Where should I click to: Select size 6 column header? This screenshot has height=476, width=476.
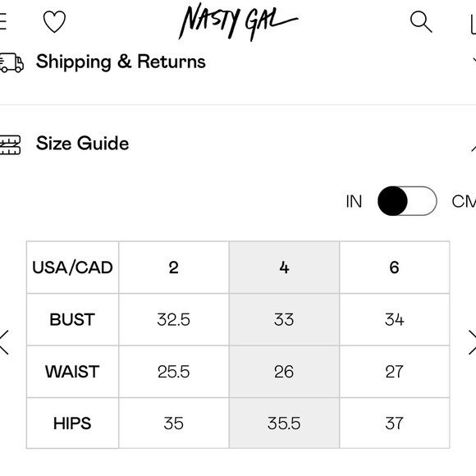[x=394, y=268]
